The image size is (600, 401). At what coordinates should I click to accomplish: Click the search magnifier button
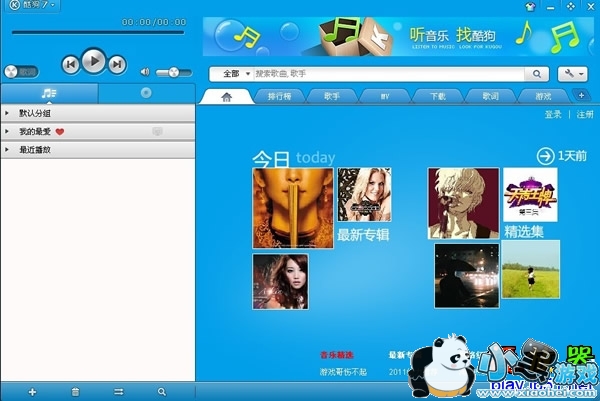(x=537, y=74)
